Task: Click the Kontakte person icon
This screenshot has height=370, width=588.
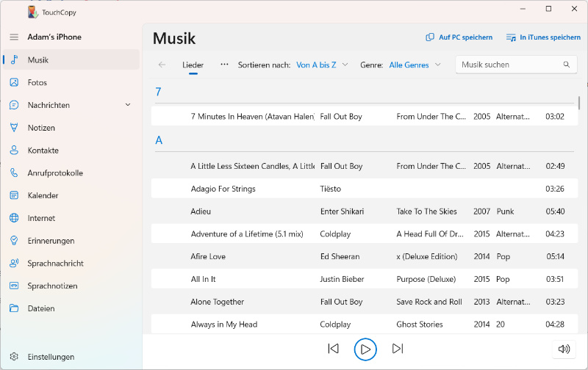Action: click(14, 150)
